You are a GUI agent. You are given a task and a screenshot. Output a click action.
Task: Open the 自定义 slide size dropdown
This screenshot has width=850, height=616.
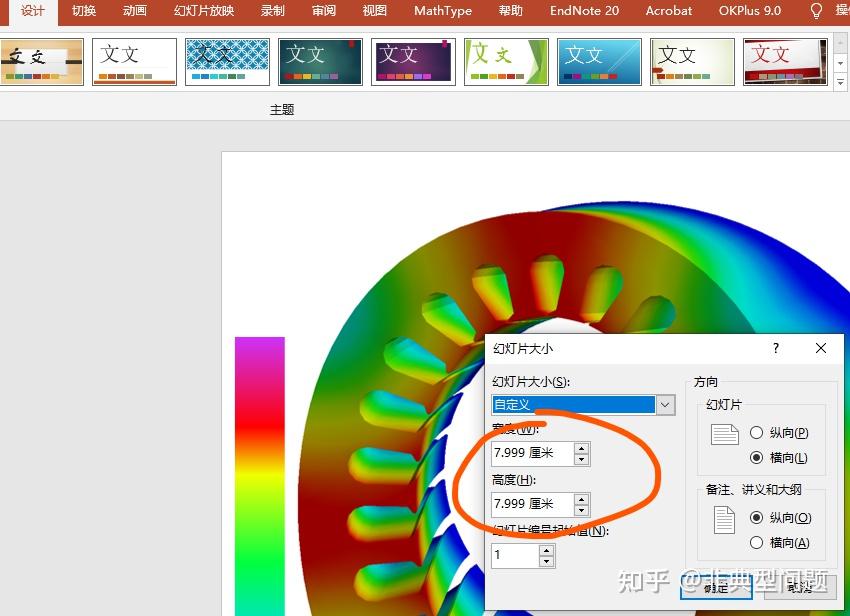coord(665,404)
